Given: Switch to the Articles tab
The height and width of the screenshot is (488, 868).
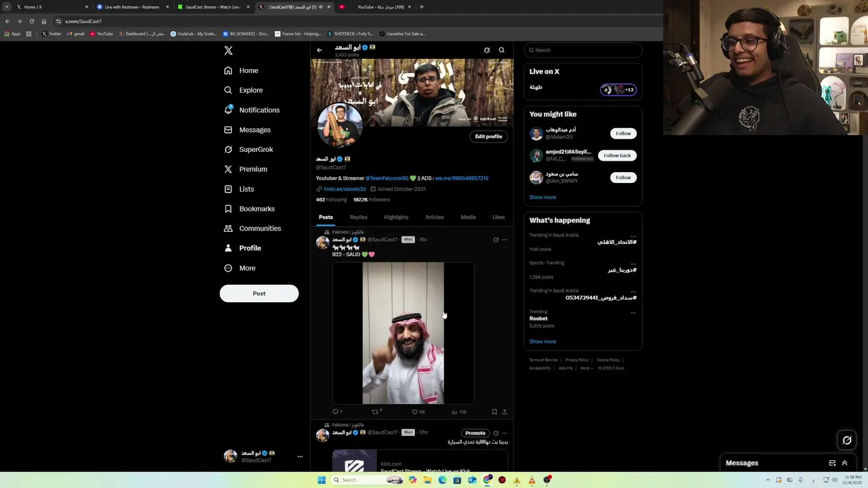Looking at the screenshot, I should click(x=435, y=218).
